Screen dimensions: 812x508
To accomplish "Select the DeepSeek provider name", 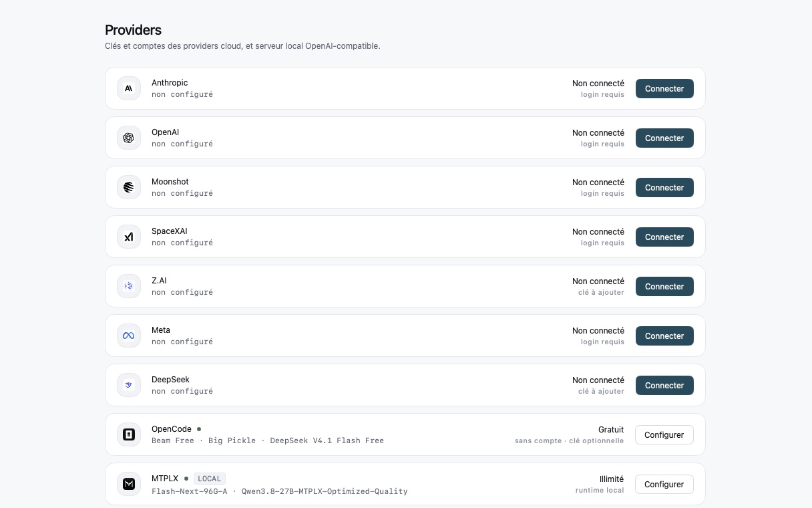I will 171,380.
